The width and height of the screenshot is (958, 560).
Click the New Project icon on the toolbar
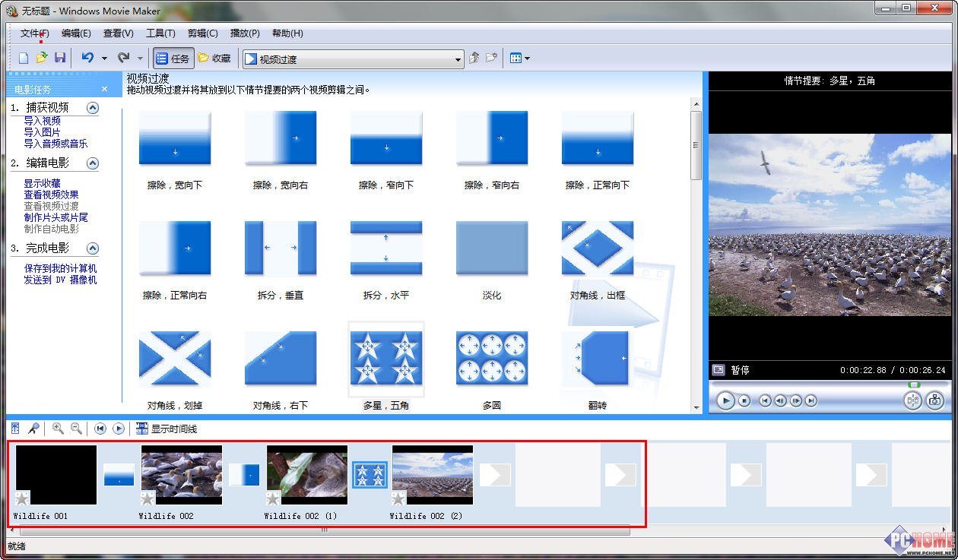pos(23,57)
